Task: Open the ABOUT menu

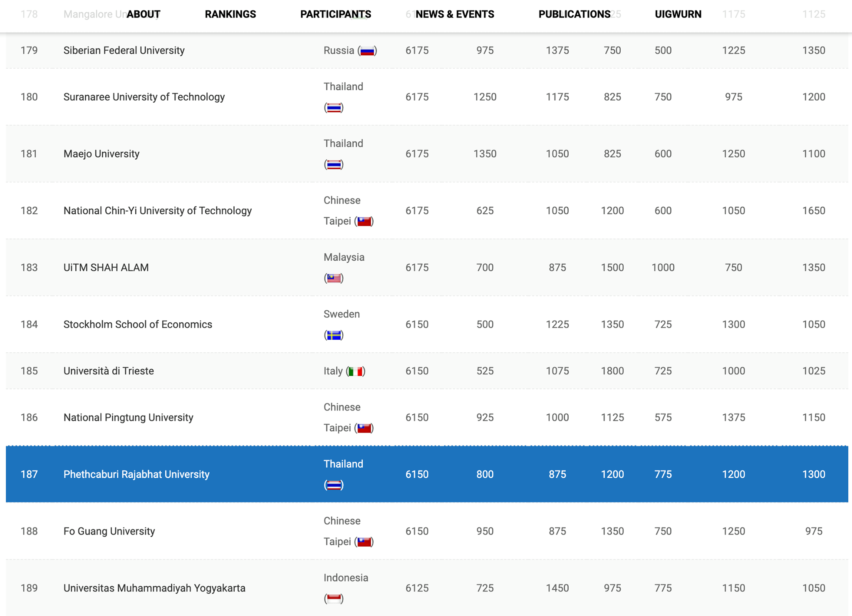Action: 144,14
